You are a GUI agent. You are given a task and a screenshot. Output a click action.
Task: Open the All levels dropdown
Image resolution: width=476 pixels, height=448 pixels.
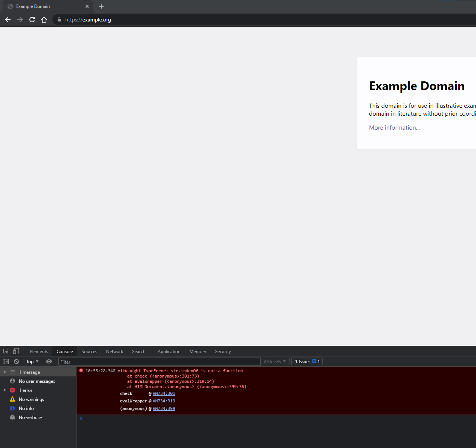point(275,361)
